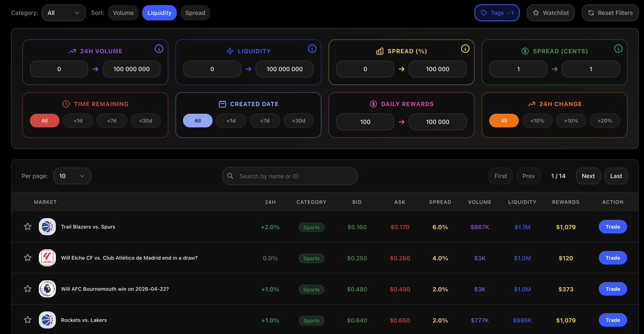Edit the Spread (Cents) minimum field
644x334 pixels.
coord(518,69)
